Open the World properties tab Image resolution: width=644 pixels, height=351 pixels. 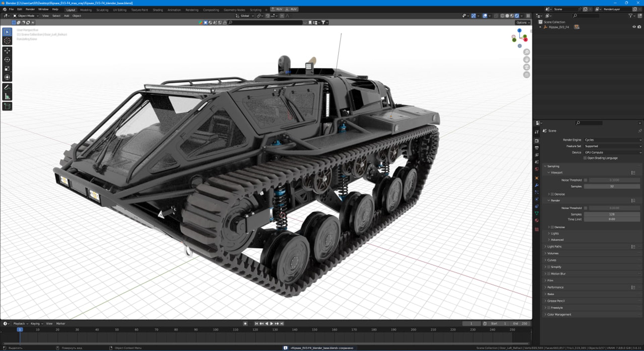537,169
